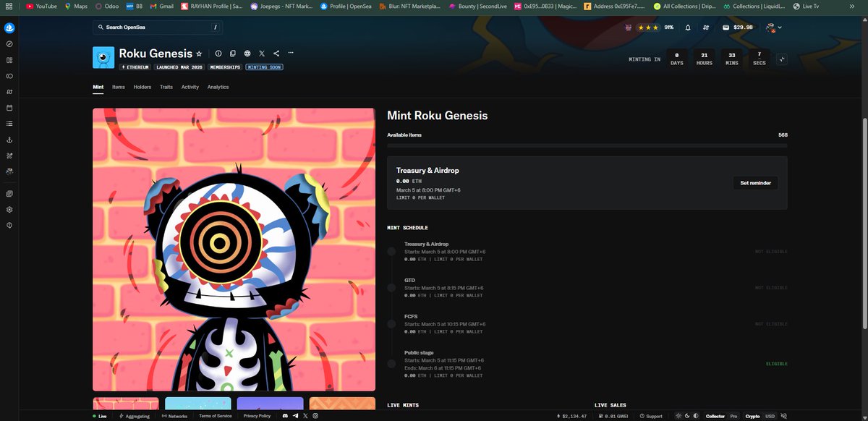Viewport: 868px width, 421px height.
Task: Click the Live status indicator
Action: (100, 416)
